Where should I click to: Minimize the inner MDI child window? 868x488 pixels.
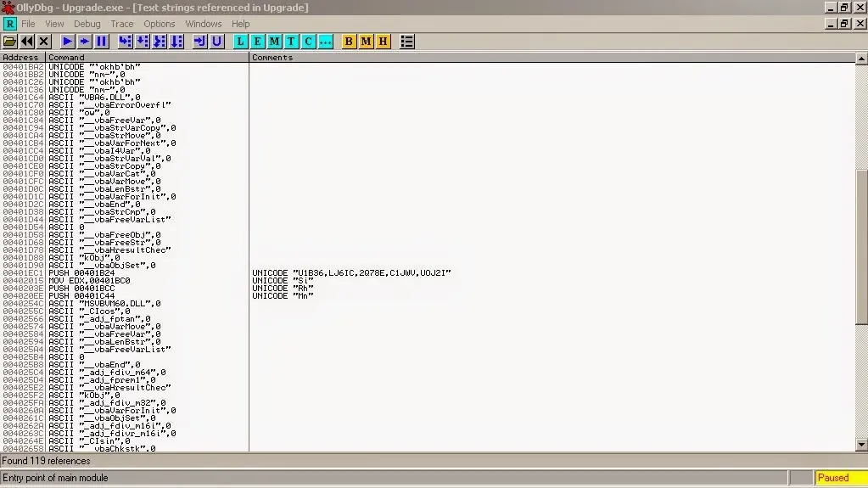(831, 24)
